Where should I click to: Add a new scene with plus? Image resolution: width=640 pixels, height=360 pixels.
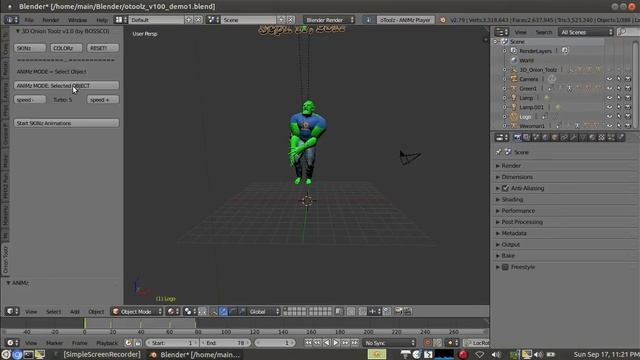[281, 20]
